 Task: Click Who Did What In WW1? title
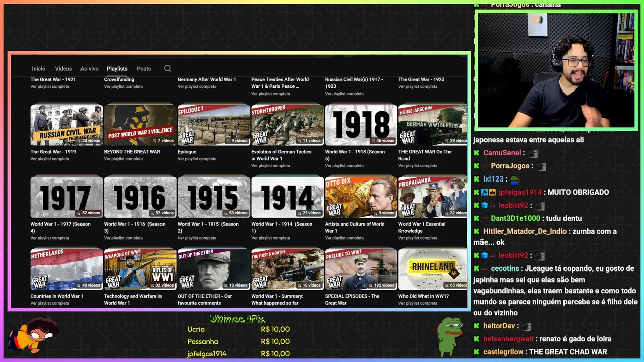tap(424, 296)
